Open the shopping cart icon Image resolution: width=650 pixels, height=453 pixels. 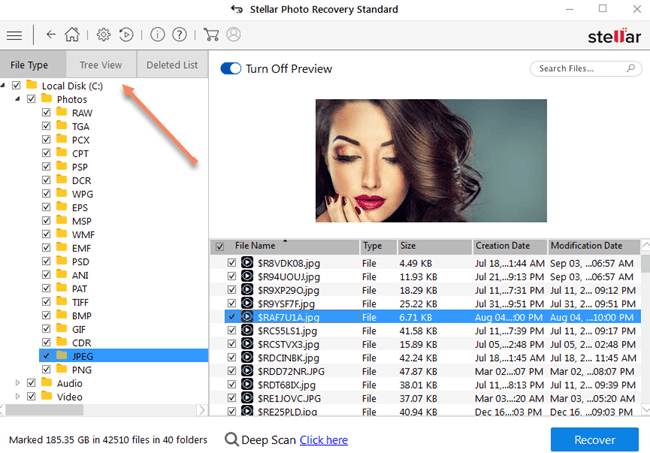[x=211, y=34]
